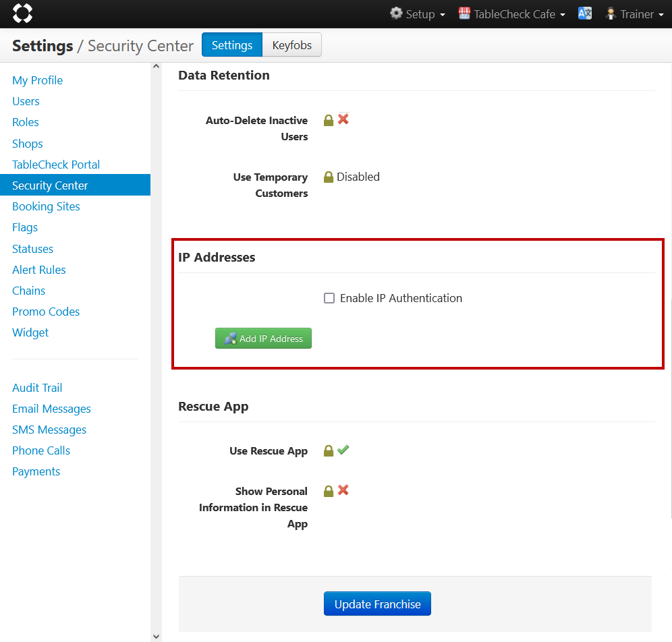Screen dimensions: 672x642
Task: Click the Trainer user avatar icon
Action: coord(611,13)
